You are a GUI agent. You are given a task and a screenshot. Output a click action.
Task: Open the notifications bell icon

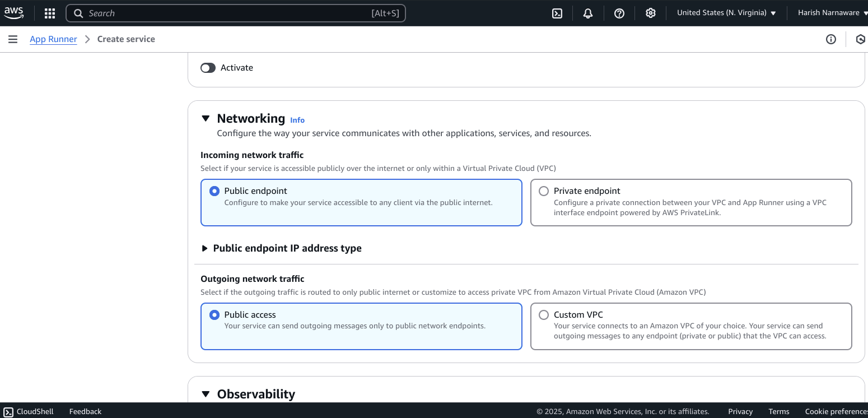point(588,13)
